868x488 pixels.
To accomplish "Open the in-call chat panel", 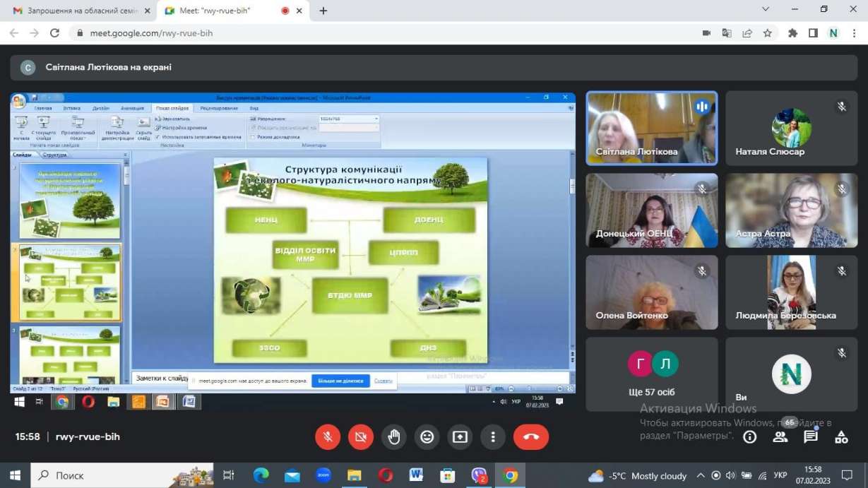I will pyautogui.click(x=811, y=437).
